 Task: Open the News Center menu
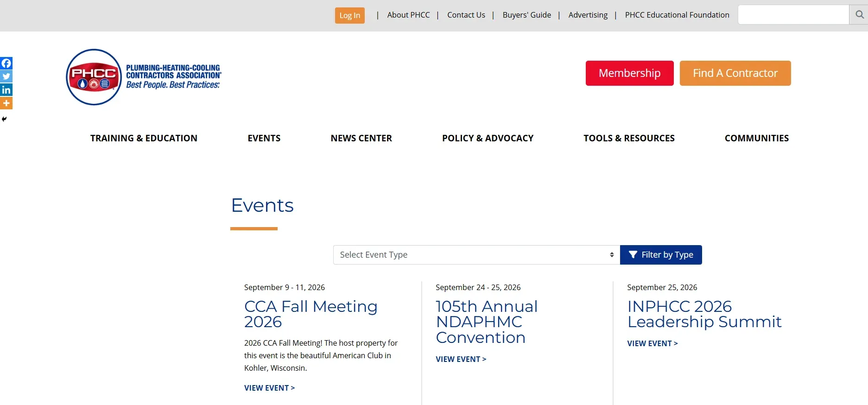click(361, 138)
